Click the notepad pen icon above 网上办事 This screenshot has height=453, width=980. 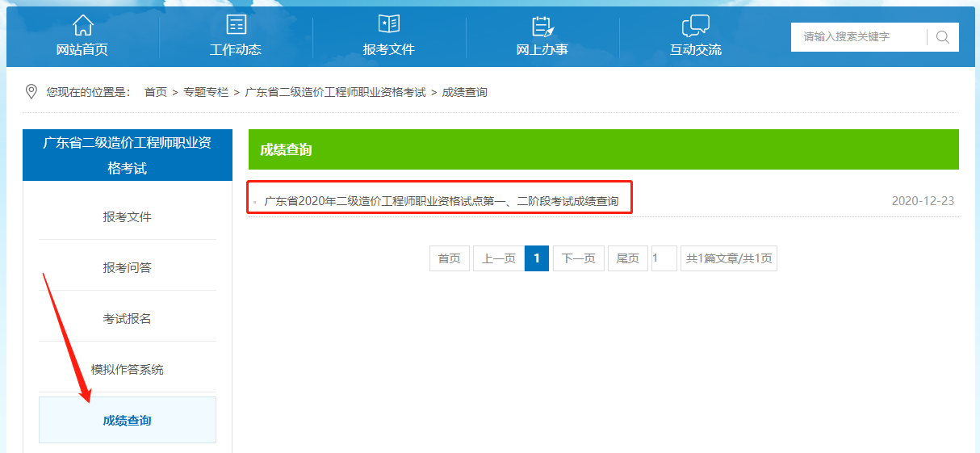coord(542,26)
